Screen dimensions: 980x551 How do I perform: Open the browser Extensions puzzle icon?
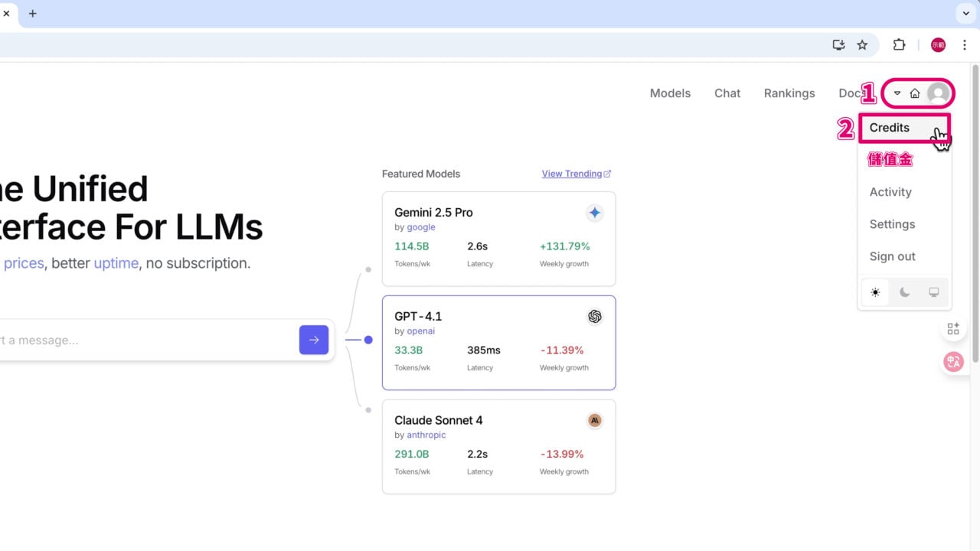(x=899, y=45)
